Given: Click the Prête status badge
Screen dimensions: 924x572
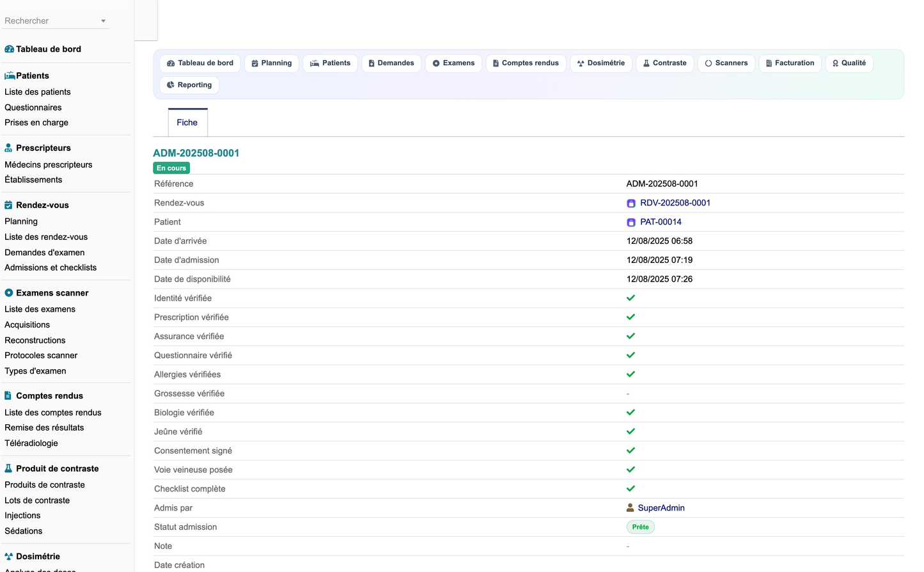Looking at the screenshot, I should point(640,527).
